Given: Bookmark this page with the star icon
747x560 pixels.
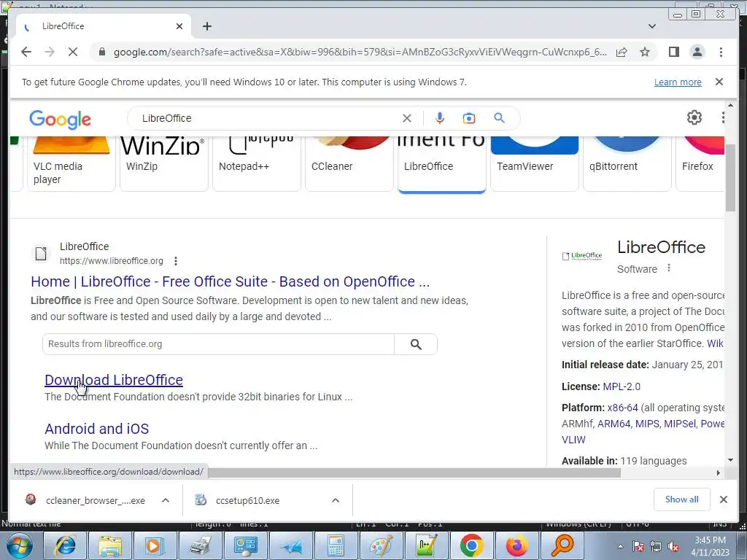Looking at the screenshot, I should coord(645,52).
